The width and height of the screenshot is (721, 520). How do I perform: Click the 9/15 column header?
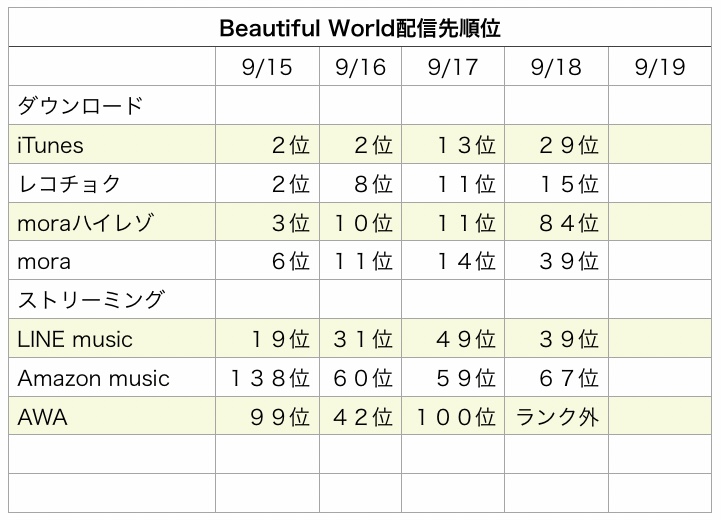(x=267, y=66)
